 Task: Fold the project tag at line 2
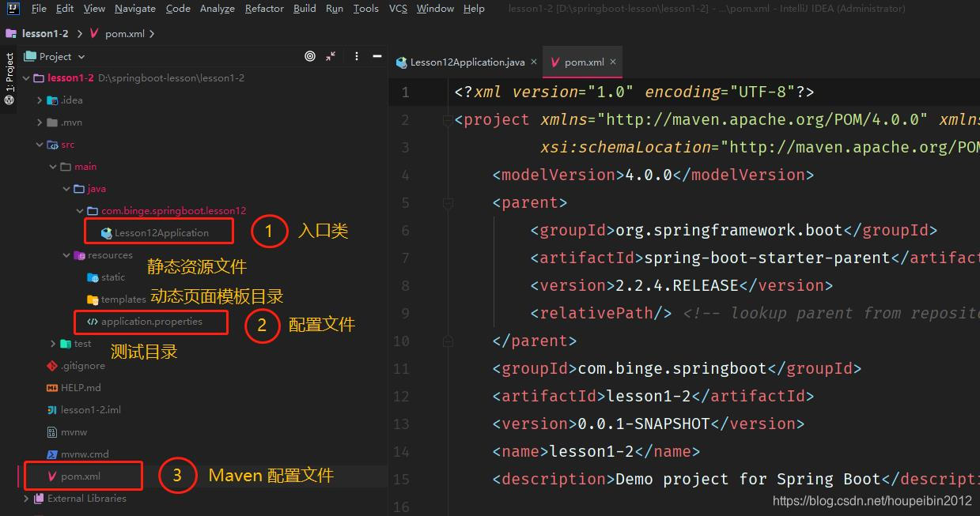(x=448, y=120)
